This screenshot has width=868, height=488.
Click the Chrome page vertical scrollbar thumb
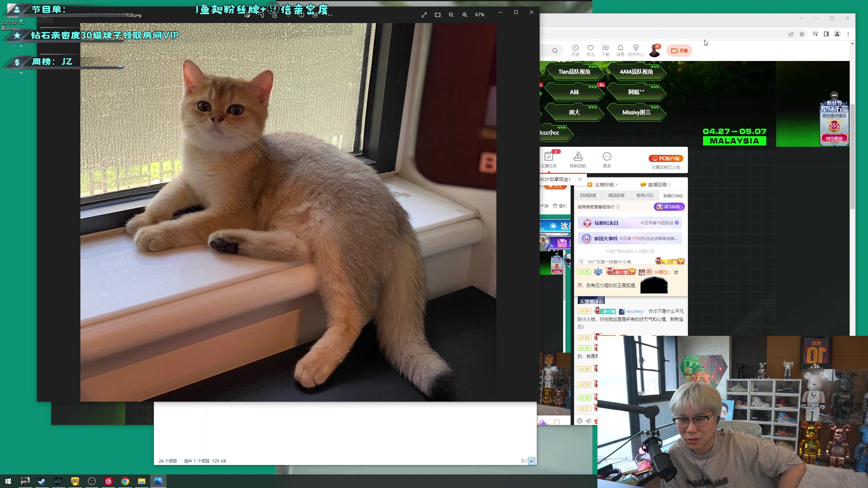pyautogui.click(x=852, y=156)
